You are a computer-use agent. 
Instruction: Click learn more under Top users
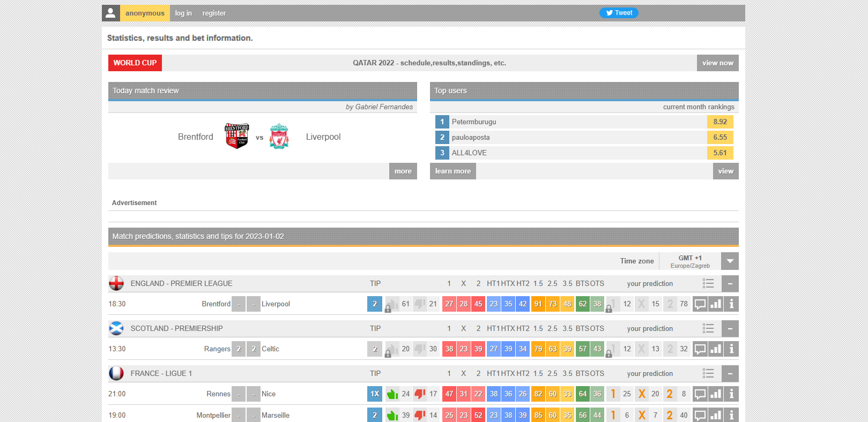[x=453, y=171]
